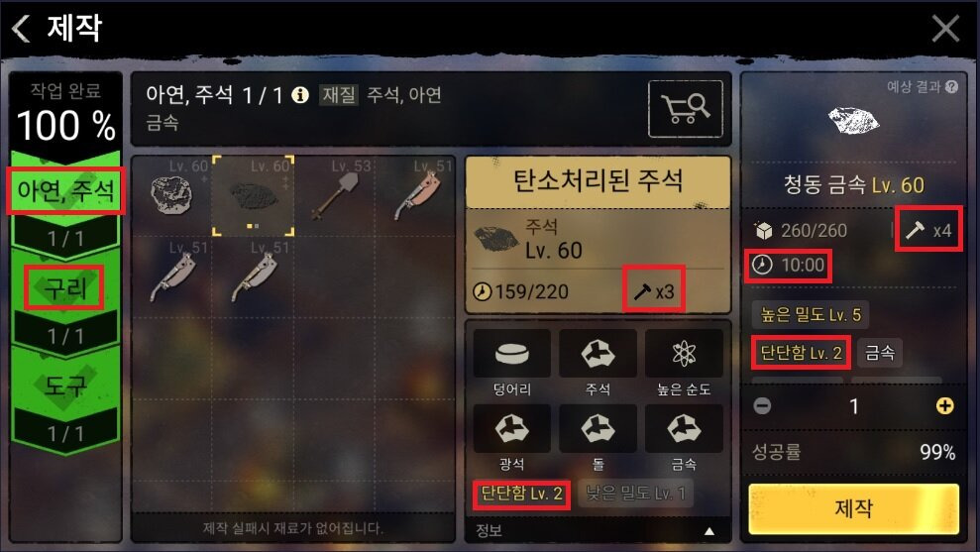The image size is (980, 552).
Task: Click the help icon beside 예상 결과
Action: tap(952, 87)
